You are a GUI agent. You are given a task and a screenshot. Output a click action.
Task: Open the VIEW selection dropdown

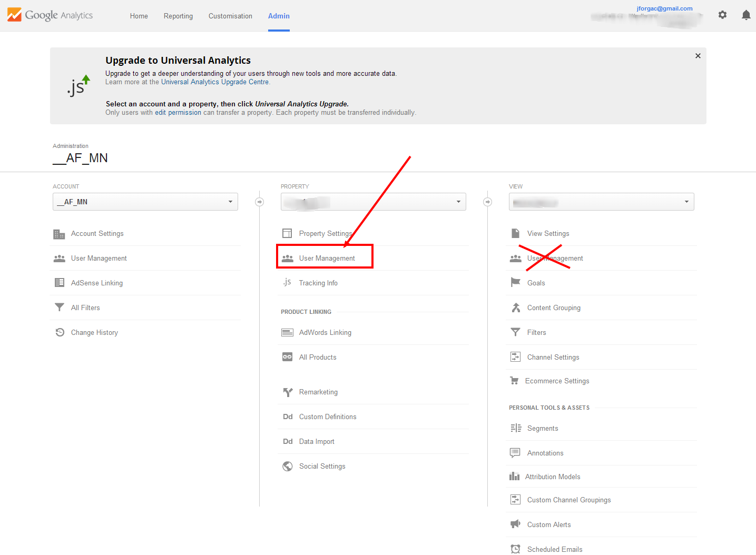(x=602, y=202)
